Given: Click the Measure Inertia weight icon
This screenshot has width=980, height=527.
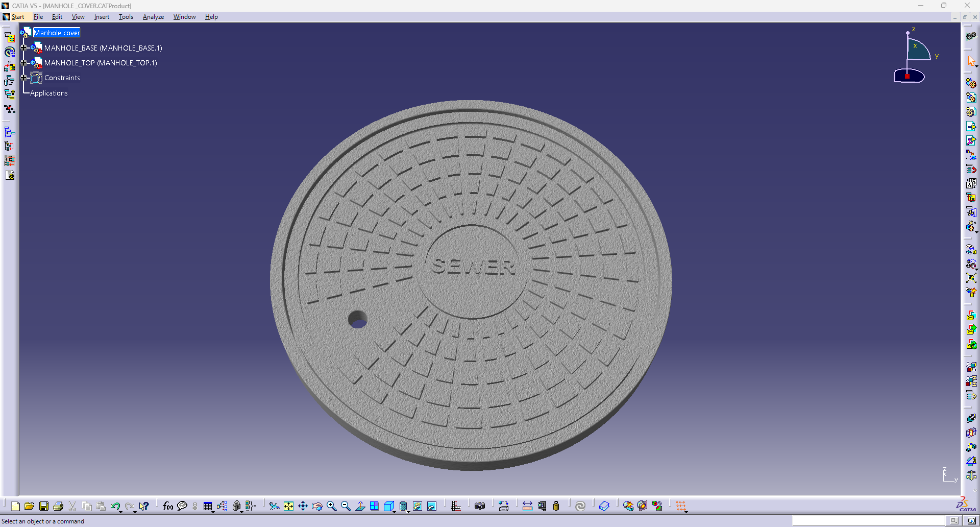Looking at the screenshot, I should coord(556,506).
